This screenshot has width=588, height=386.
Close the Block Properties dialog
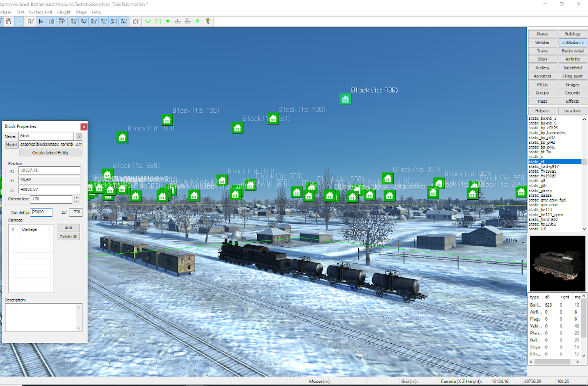pyautogui.click(x=83, y=127)
